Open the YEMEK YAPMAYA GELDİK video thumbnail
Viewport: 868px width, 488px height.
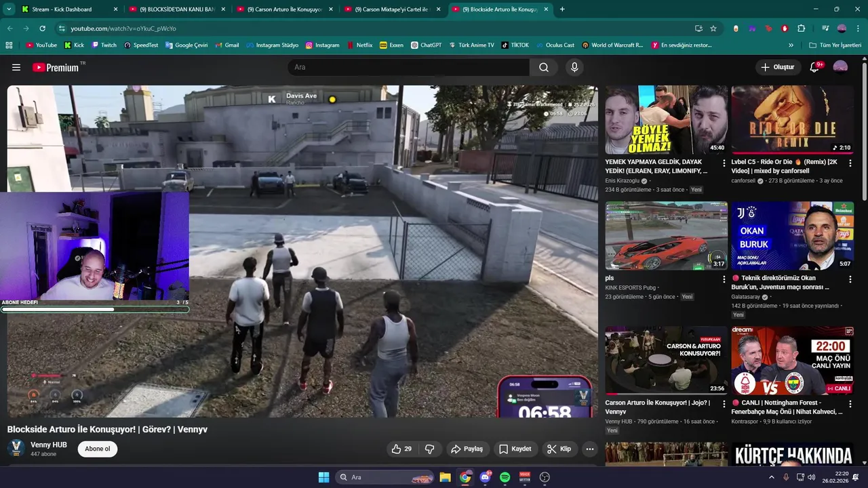pos(667,120)
